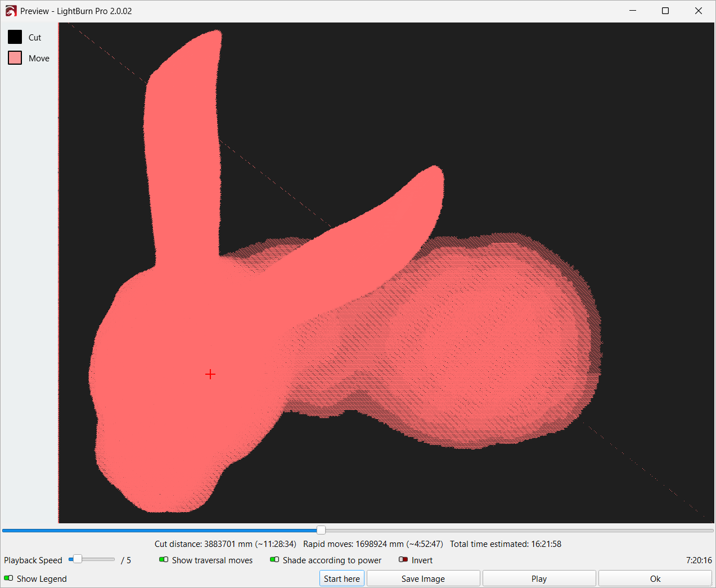
Task: Click the Playback Speed slider handle
Action: [78, 559]
